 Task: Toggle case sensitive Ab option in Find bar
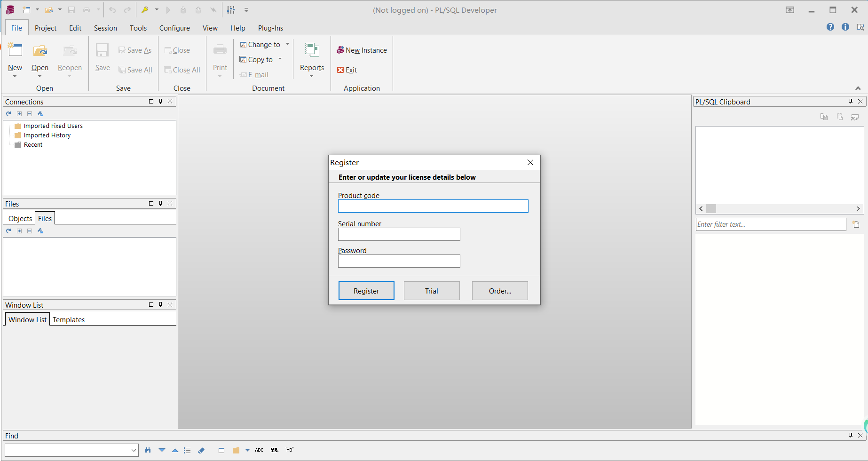(x=275, y=450)
